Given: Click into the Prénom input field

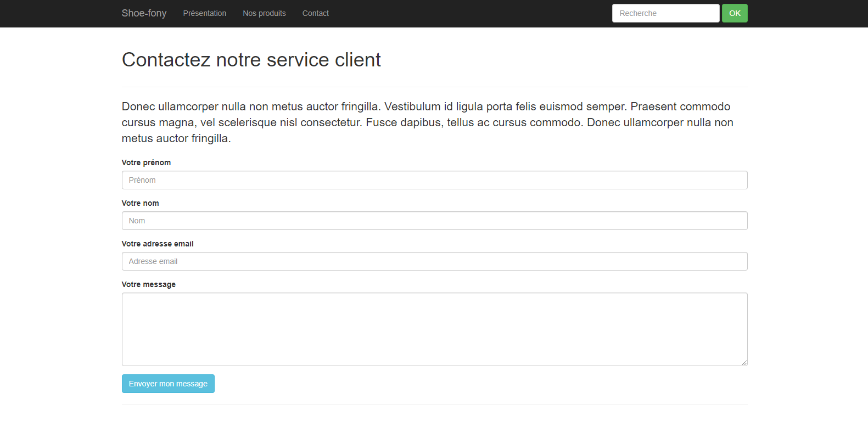Looking at the screenshot, I should pos(434,180).
